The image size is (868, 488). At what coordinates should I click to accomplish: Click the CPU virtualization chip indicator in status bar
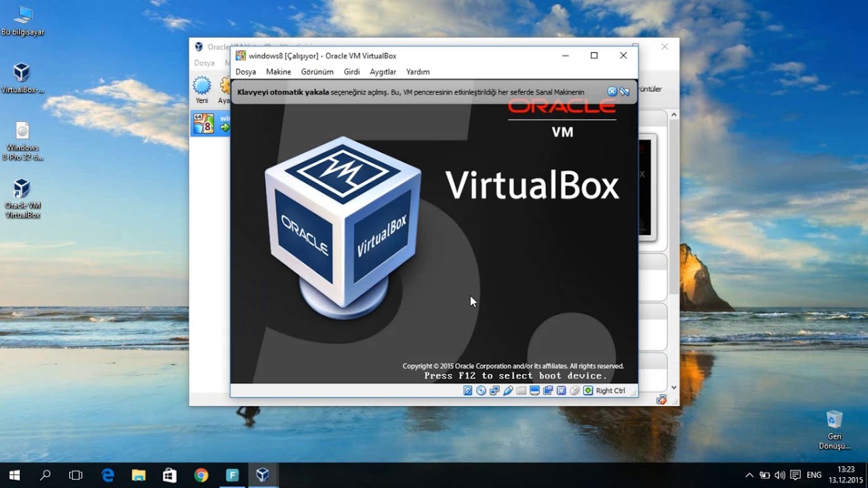click(561, 390)
